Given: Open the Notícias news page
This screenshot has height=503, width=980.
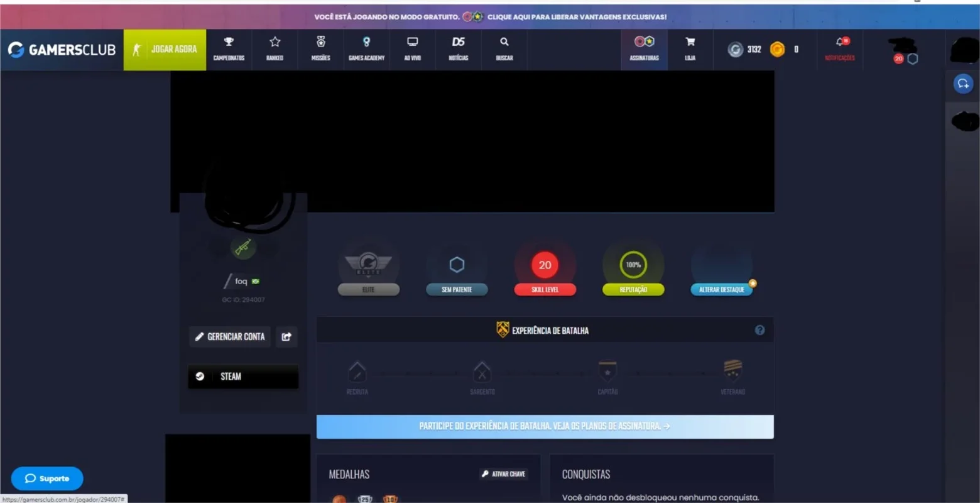Looking at the screenshot, I should click(458, 50).
